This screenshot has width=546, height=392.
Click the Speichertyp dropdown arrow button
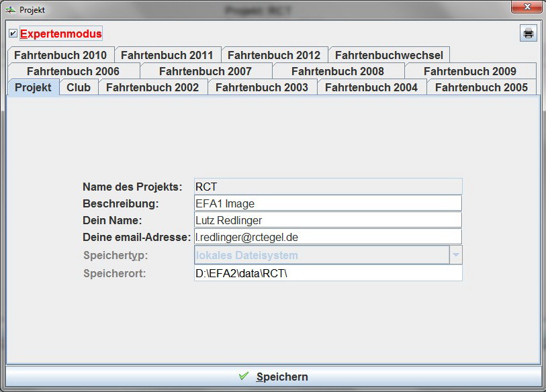pyautogui.click(x=456, y=254)
